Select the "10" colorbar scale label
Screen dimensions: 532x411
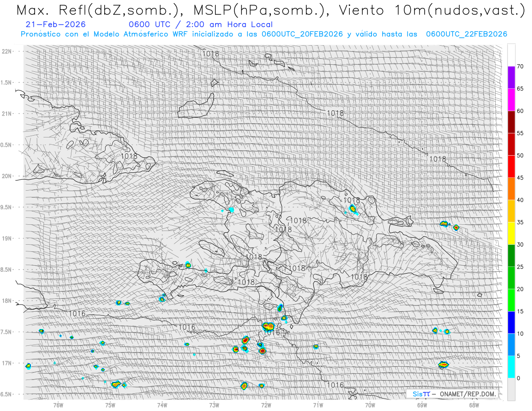pos(520,333)
